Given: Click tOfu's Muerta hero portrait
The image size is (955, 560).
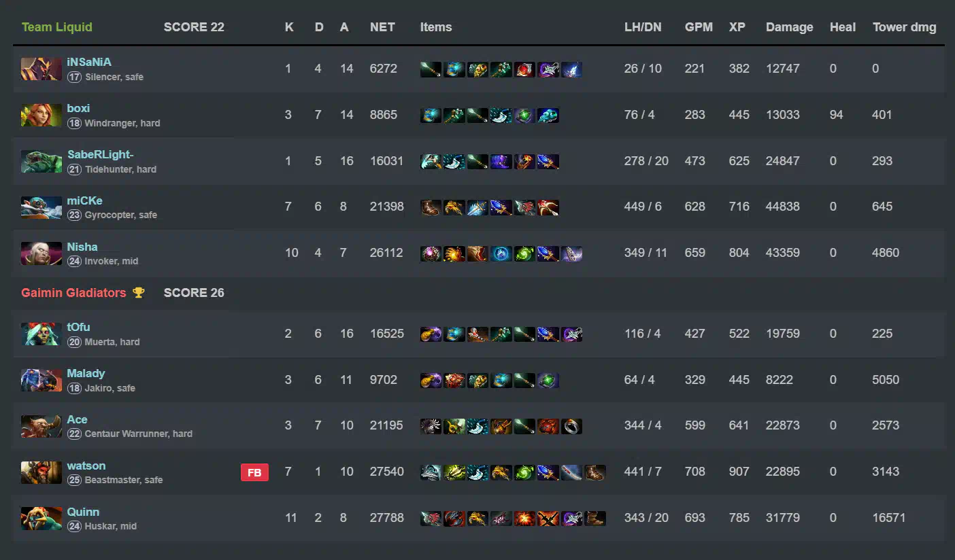Looking at the screenshot, I should (41, 334).
